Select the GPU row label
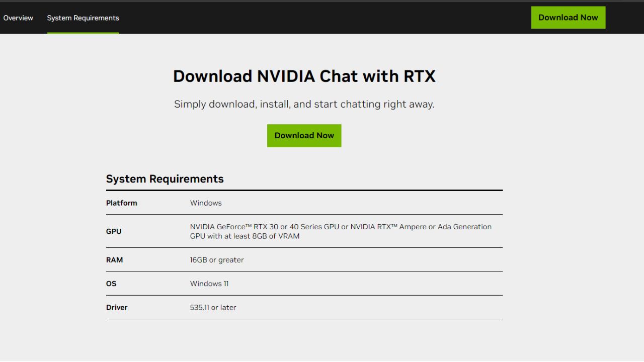This screenshot has height=362, width=644. [x=114, y=232]
